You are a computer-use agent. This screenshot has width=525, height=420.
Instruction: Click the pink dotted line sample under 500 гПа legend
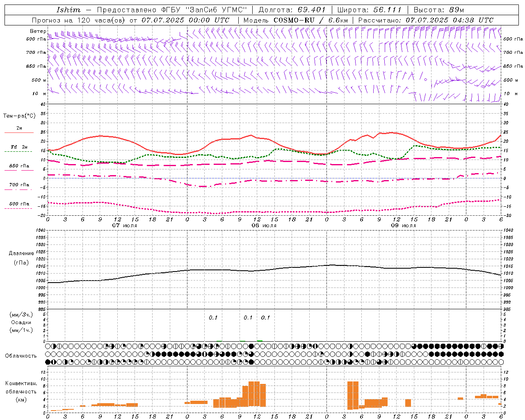[x=19, y=208]
